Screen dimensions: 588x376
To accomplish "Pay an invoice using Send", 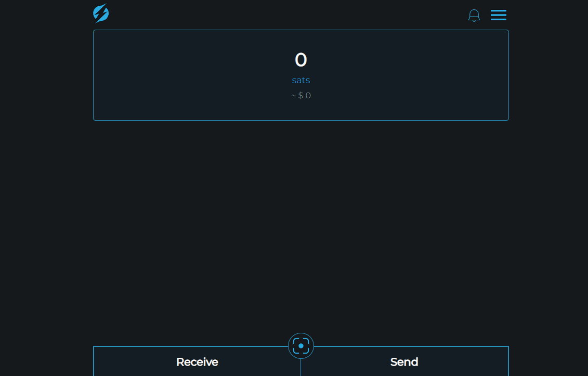I will point(404,362).
